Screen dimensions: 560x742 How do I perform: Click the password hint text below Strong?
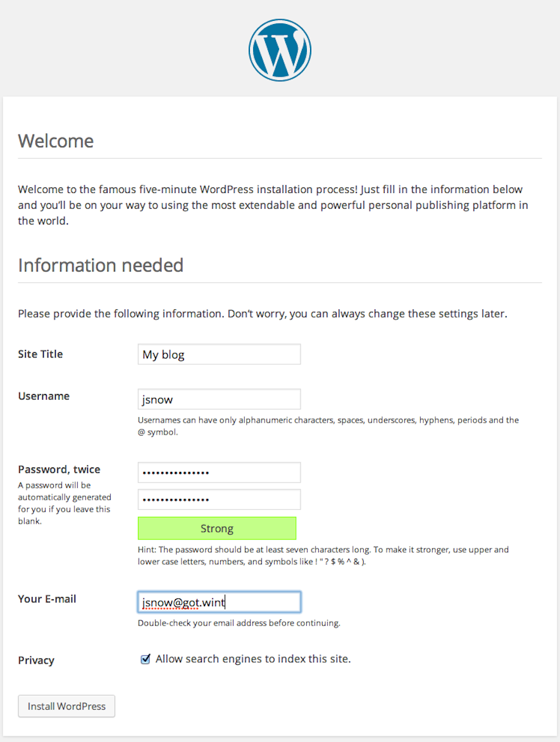(323, 555)
